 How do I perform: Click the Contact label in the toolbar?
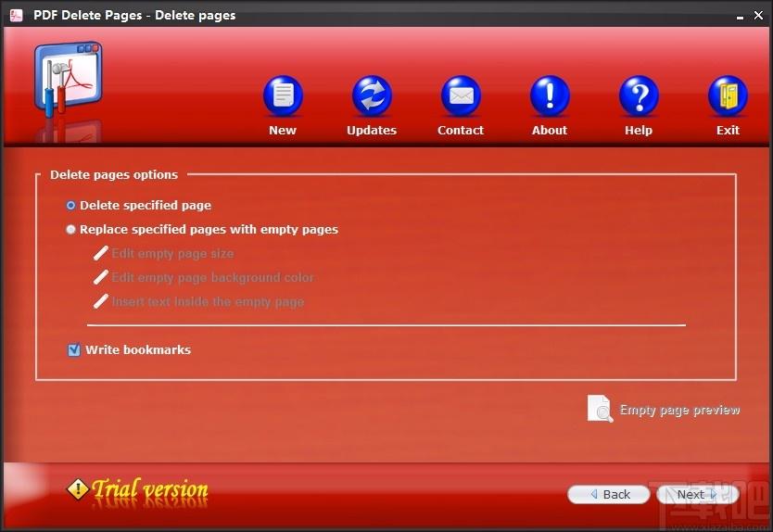461,130
